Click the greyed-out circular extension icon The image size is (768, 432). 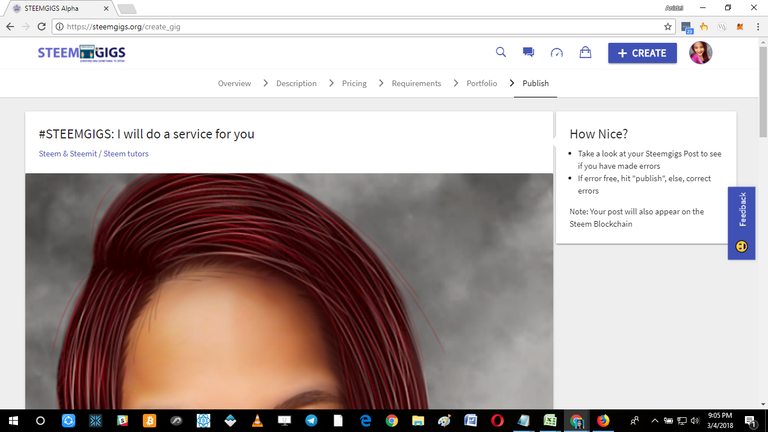click(722, 26)
